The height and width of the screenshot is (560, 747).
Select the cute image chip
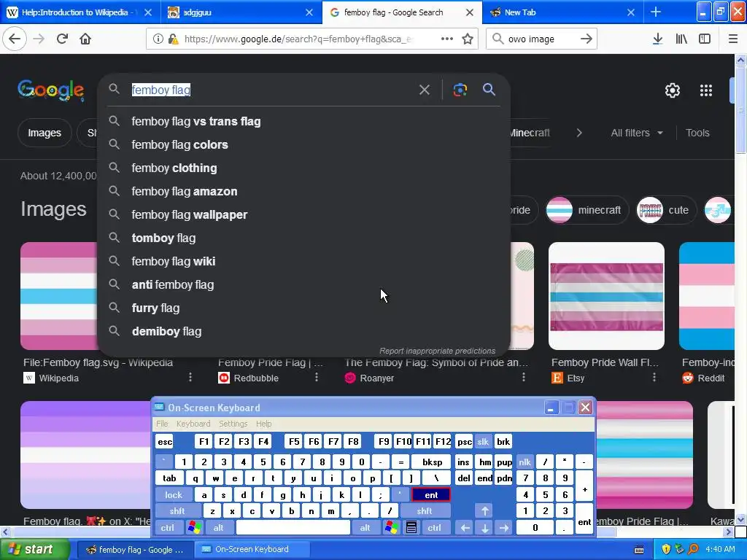(x=666, y=210)
